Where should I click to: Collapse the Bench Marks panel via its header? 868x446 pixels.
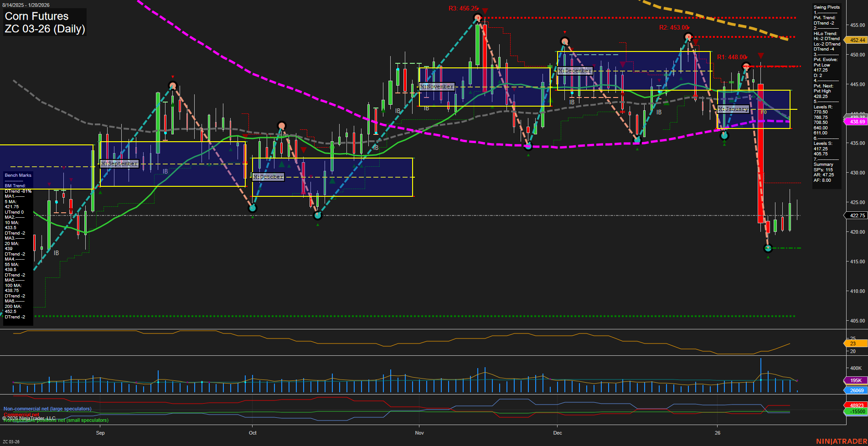coord(17,175)
